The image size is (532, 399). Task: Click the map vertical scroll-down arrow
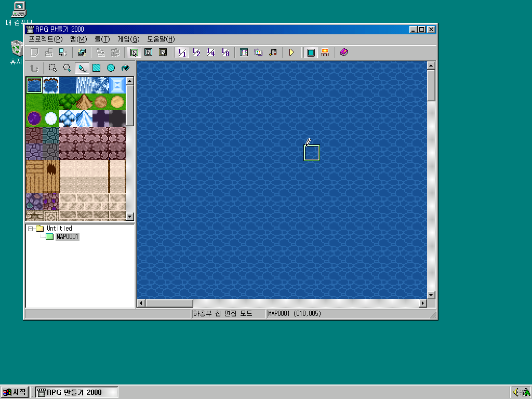[431, 295]
